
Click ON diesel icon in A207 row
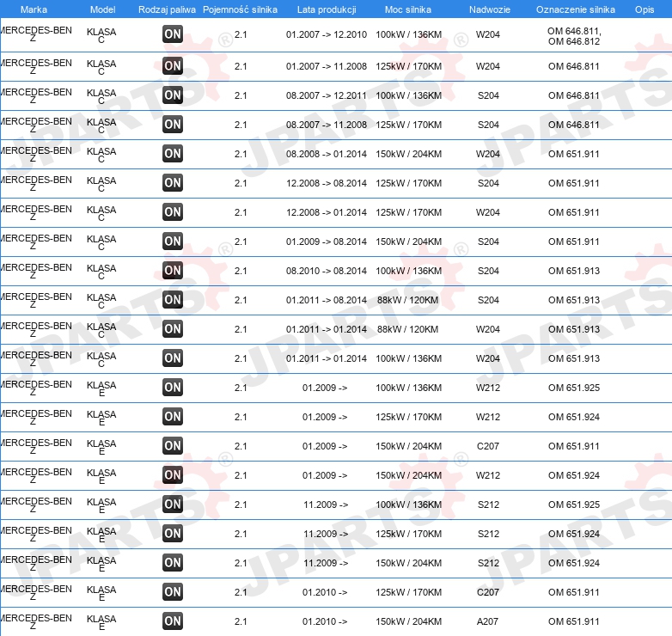(x=173, y=621)
